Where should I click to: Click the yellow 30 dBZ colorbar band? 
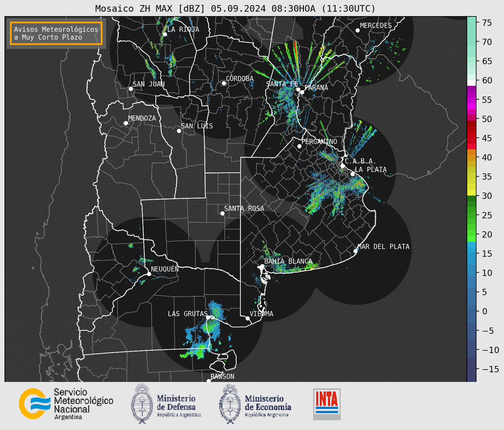click(x=471, y=193)
